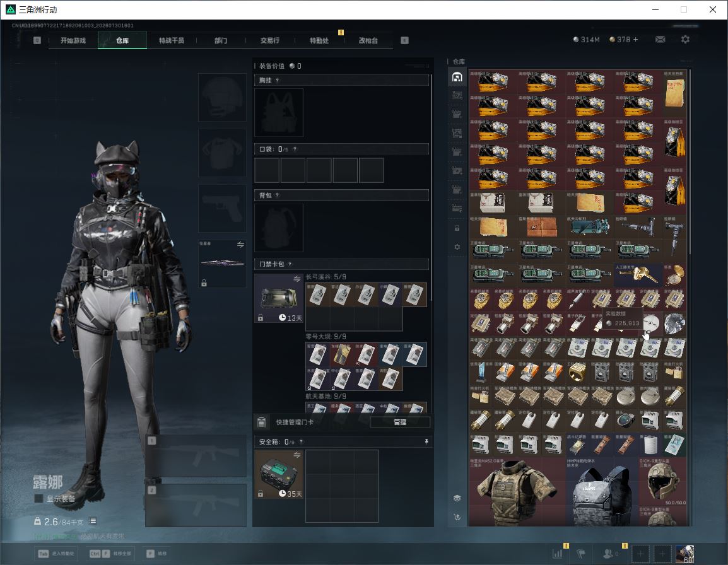Toggle the 显示装备 checkbox

(x=39, y=499)
